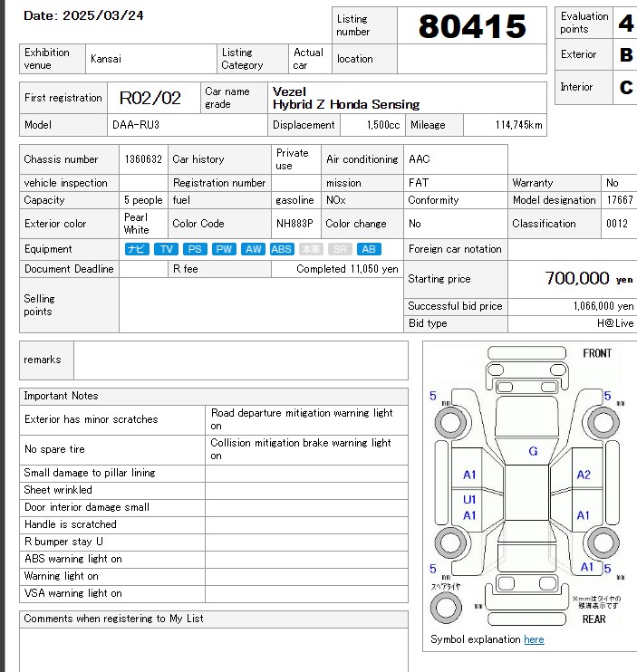This screenshot has width=637, height=672.
Task: Click the displacement value 1,500cc
Action: pos(382,125)
